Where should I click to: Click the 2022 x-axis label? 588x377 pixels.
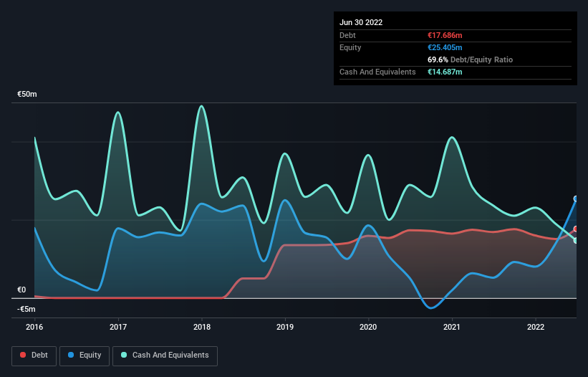536,327
